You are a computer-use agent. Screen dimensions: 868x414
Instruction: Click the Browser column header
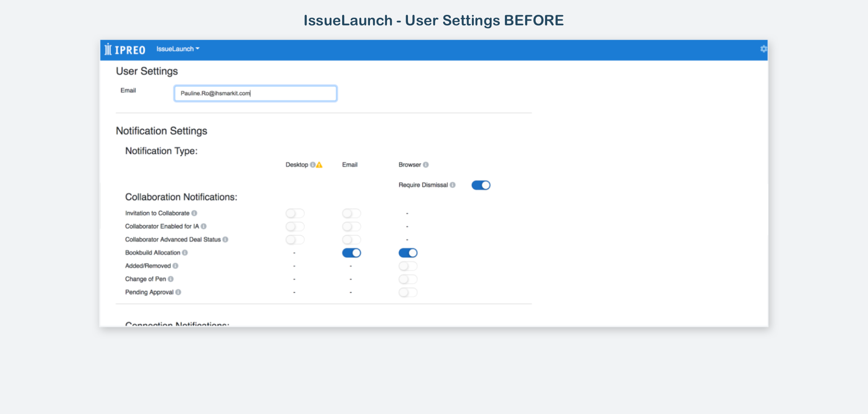coord(410,165)
